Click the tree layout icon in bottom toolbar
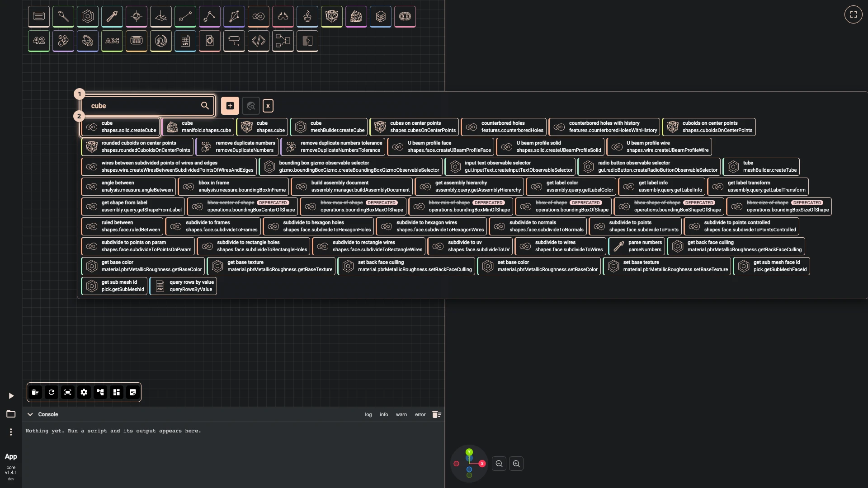Viewport: 868px width, 488px height. (100, 392)
